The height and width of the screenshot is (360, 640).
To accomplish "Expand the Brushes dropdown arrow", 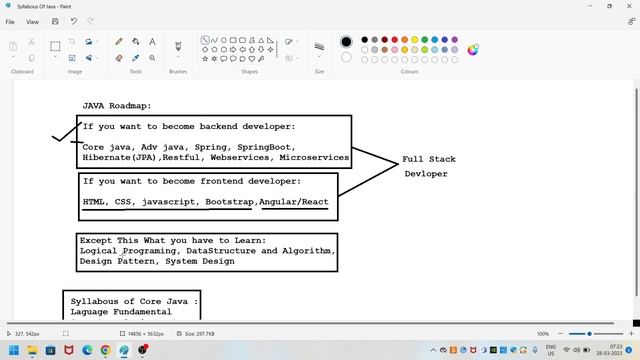I will [x=178, y=57].
